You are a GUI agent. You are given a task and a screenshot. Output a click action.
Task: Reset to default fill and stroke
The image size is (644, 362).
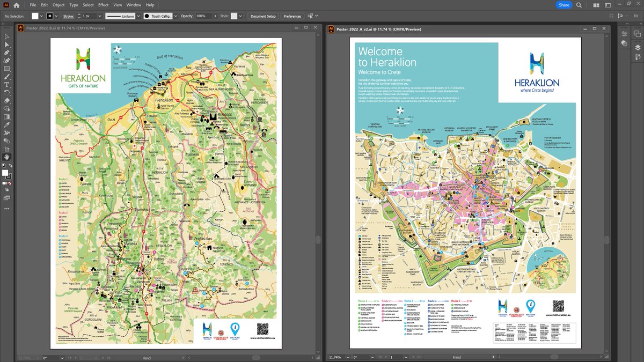[3, 166]
